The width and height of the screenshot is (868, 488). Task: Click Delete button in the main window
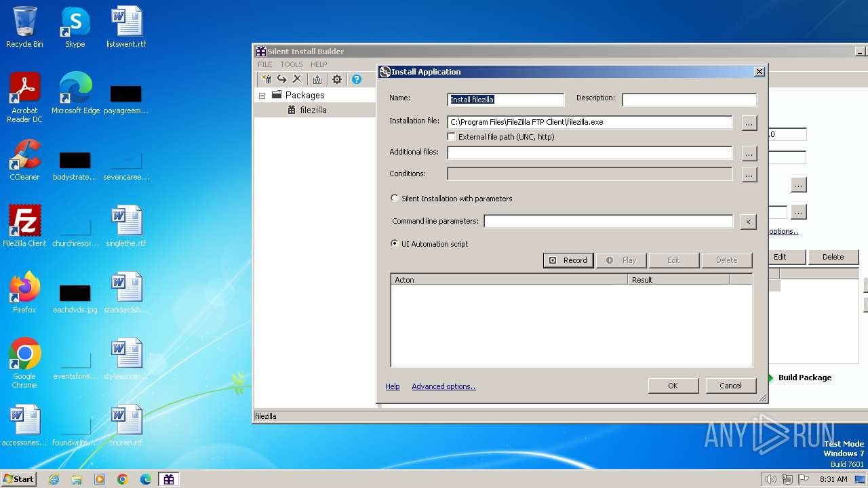click(x=833, y=257)
